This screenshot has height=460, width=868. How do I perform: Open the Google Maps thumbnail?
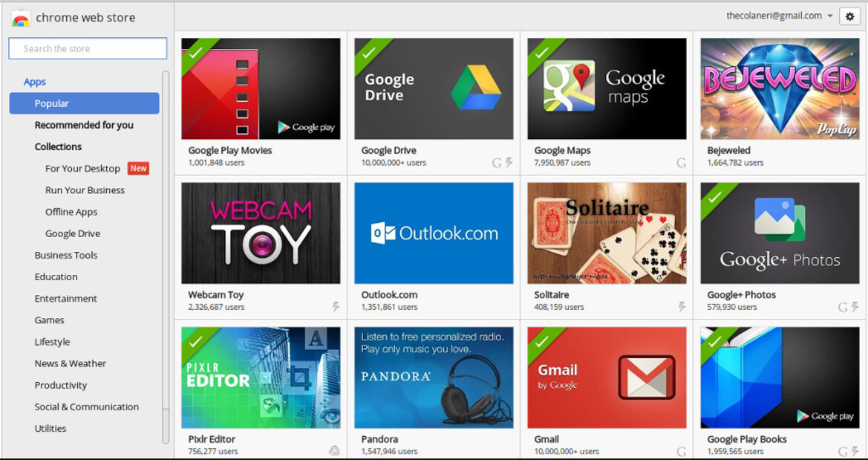coord(607,88)
